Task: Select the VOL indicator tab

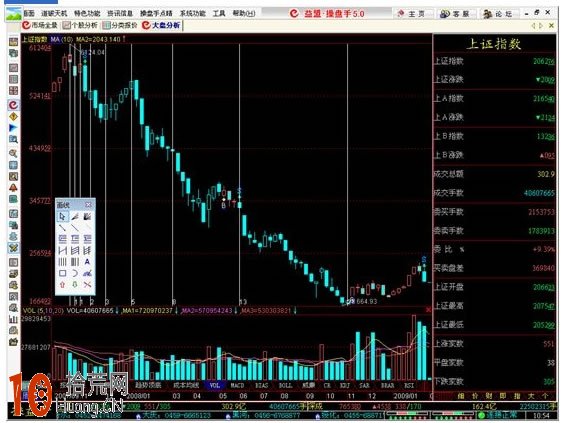Action: point(215,385)
